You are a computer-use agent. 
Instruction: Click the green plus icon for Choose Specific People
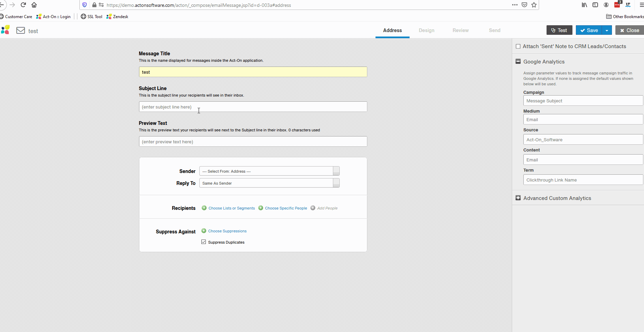coord(261,208)
